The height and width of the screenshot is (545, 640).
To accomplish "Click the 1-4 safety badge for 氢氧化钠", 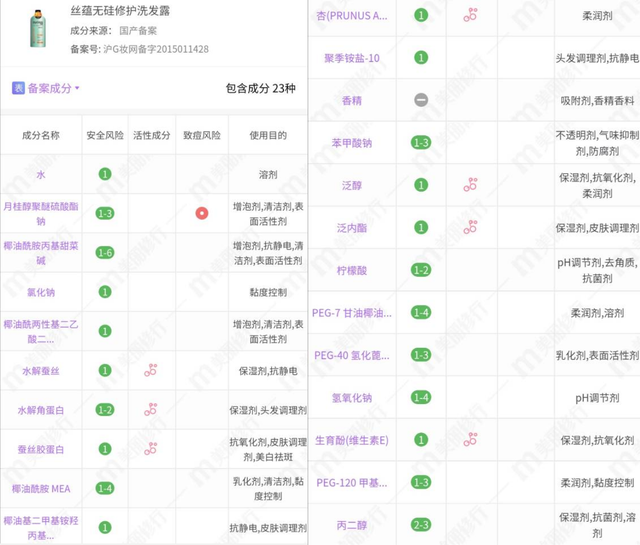I will pyautogui.click(x=421, y=397).
